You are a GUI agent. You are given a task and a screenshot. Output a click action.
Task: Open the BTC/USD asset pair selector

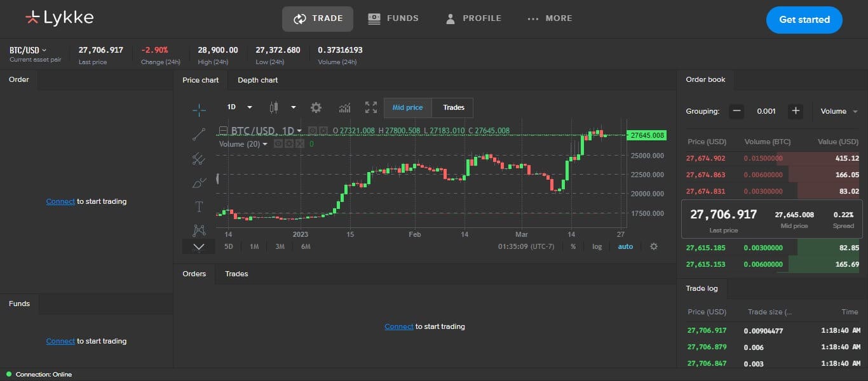tap(25, 49)
